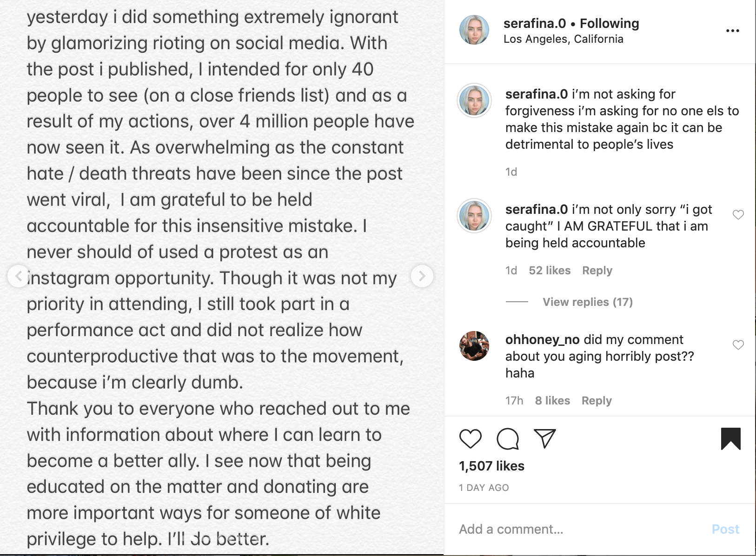Click the Following status in header
This screenshot has width=756, height=556.
609,23
